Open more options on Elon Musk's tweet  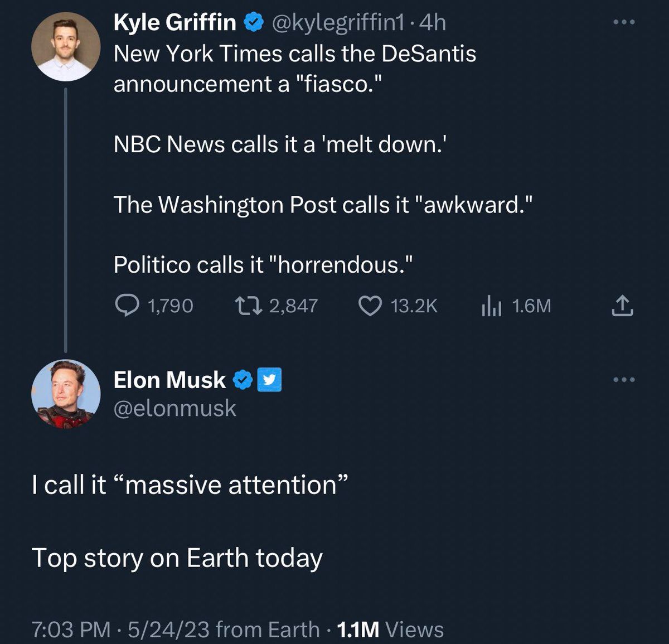(x=623, y=380)
